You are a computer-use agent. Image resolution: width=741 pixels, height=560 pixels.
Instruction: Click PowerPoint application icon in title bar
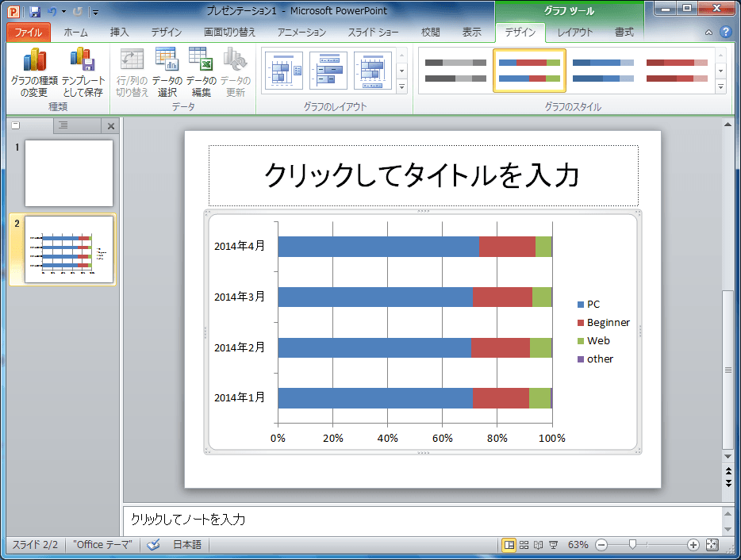pyautogui.click(x=13, y=11)
